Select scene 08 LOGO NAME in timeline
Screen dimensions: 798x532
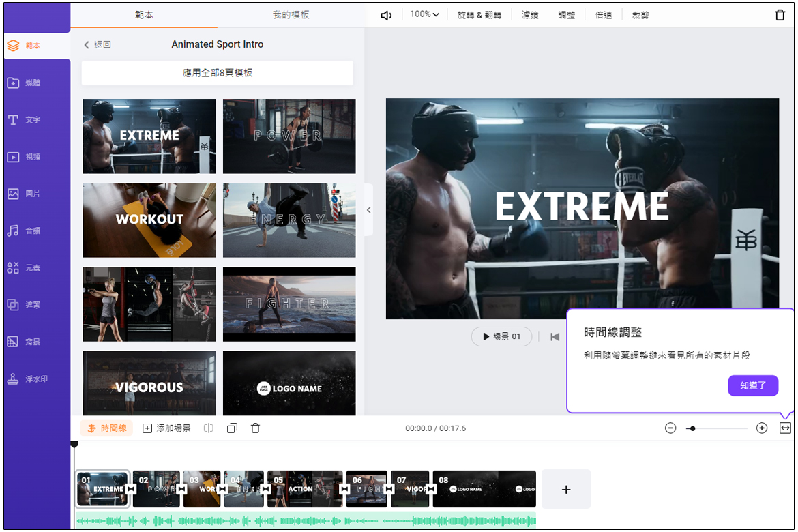click(x=484, y=489)
